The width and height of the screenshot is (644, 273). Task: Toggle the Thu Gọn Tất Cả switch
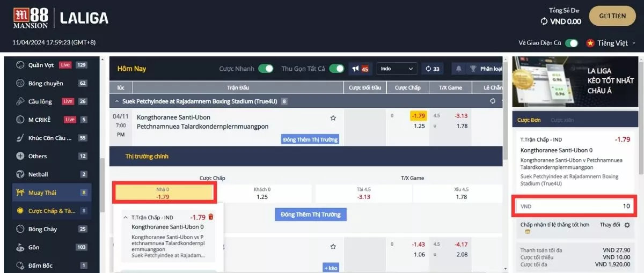(336, 69)
